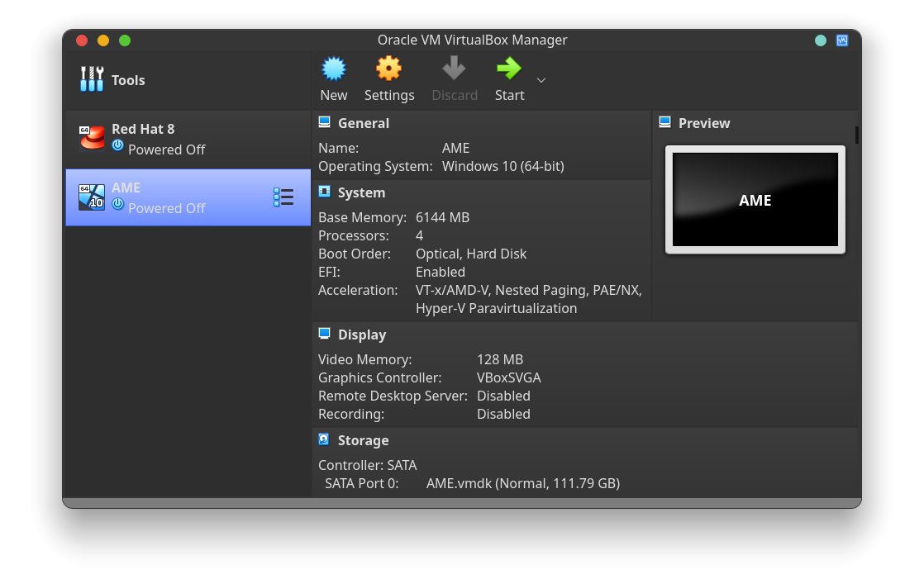Click the General section monitor icon
The image size is (924, 579).
point(324,122)
